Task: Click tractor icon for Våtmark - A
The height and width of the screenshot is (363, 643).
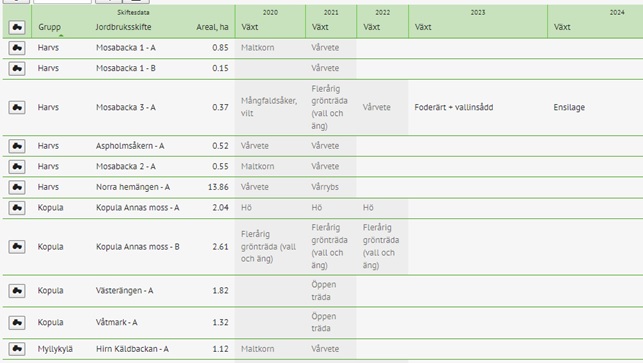Action: (x=17, y=322)
